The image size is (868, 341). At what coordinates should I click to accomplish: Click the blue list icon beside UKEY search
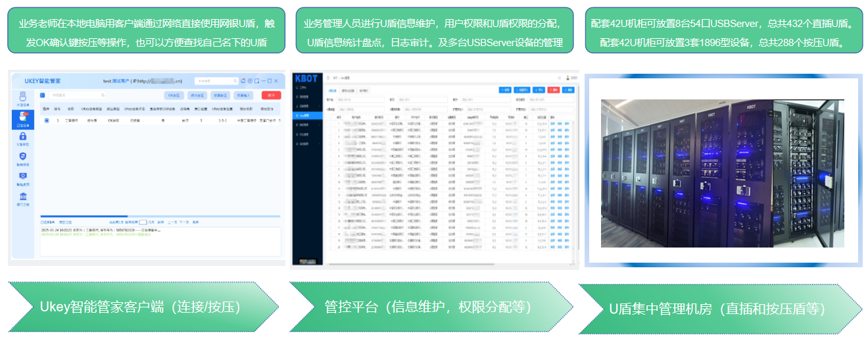click(x=43, y=95)
